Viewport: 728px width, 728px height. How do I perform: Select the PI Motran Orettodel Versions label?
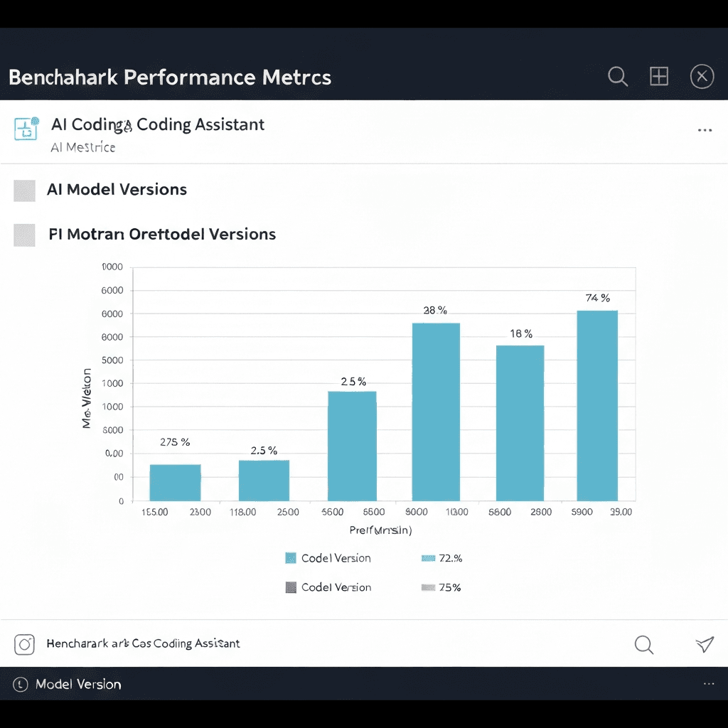tap(162, 234)
